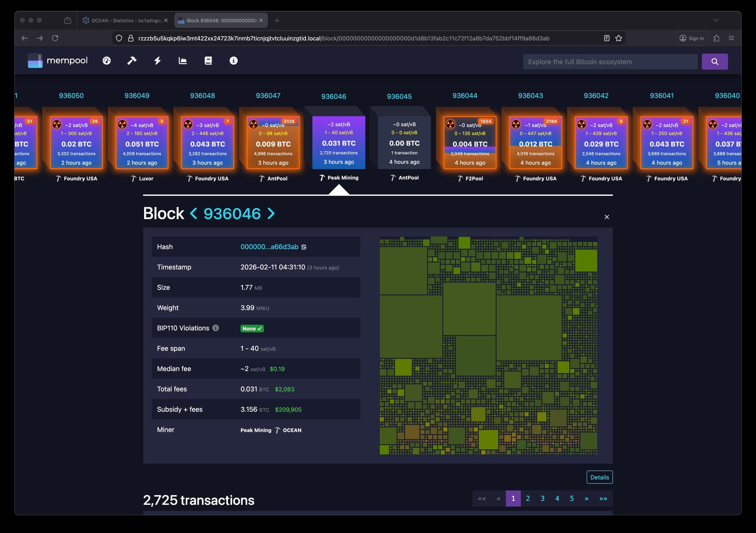Go to transactions page 3
Screen dimensions: 756x533
tap(542, 498)
